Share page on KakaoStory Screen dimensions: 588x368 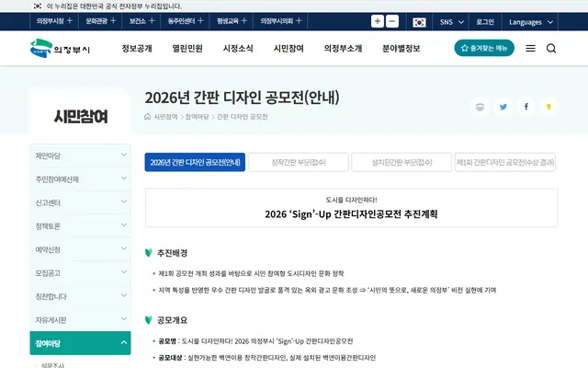point(549,107)
